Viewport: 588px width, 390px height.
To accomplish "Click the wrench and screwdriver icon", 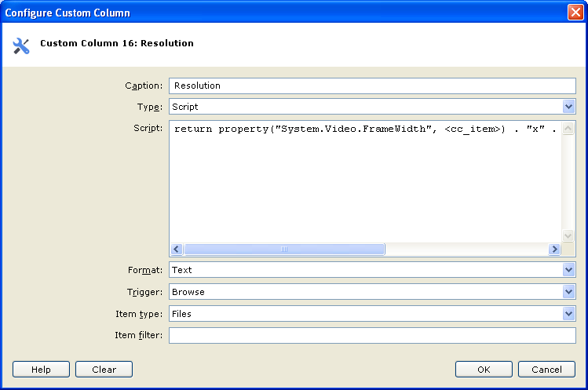I will pyautogui.click(x=21, y=46).
